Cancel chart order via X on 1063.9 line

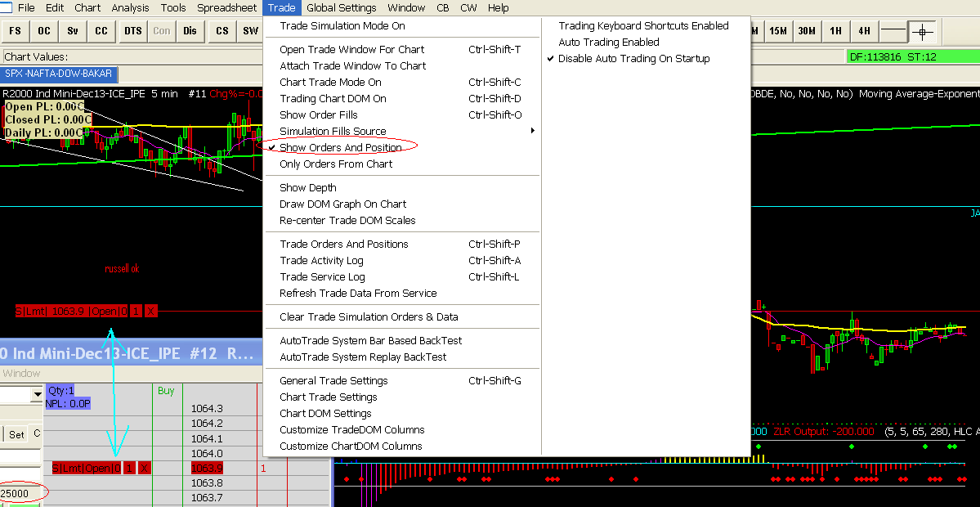[150, 311]
